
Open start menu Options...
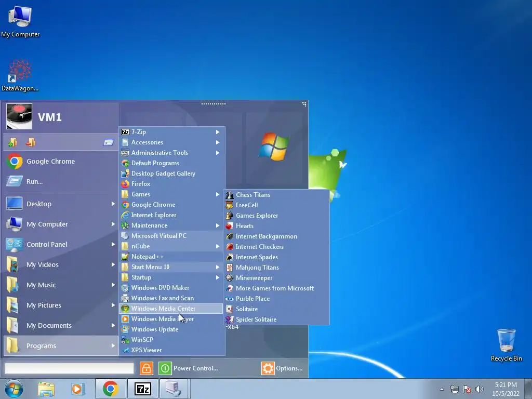pos(282,368)
